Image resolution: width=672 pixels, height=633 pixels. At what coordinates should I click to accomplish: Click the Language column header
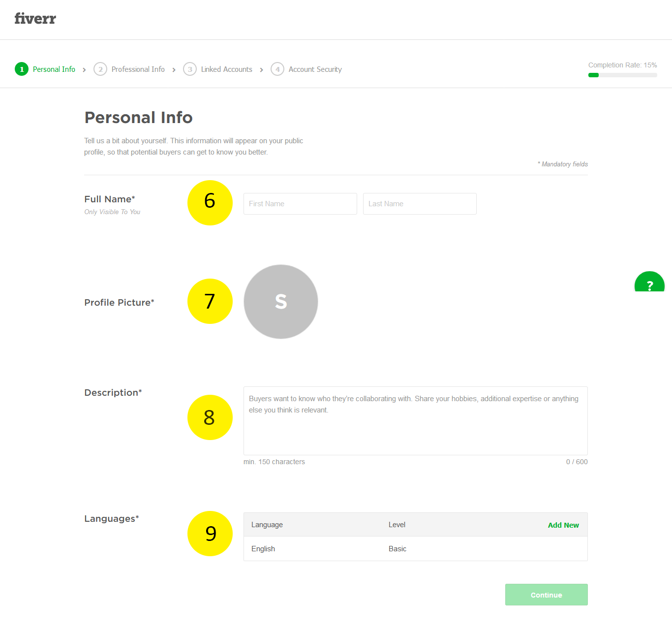267,525
